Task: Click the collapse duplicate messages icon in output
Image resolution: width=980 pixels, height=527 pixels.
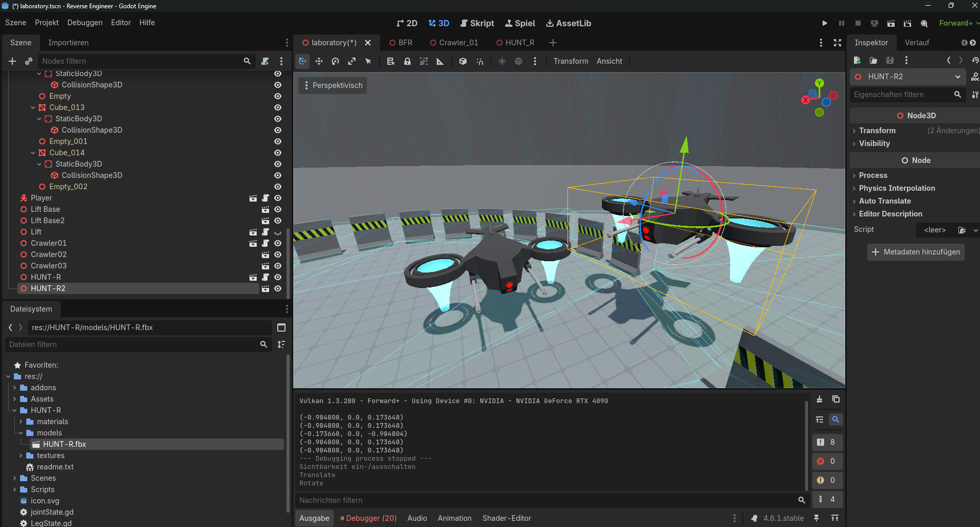Action: tap(819, 420)
